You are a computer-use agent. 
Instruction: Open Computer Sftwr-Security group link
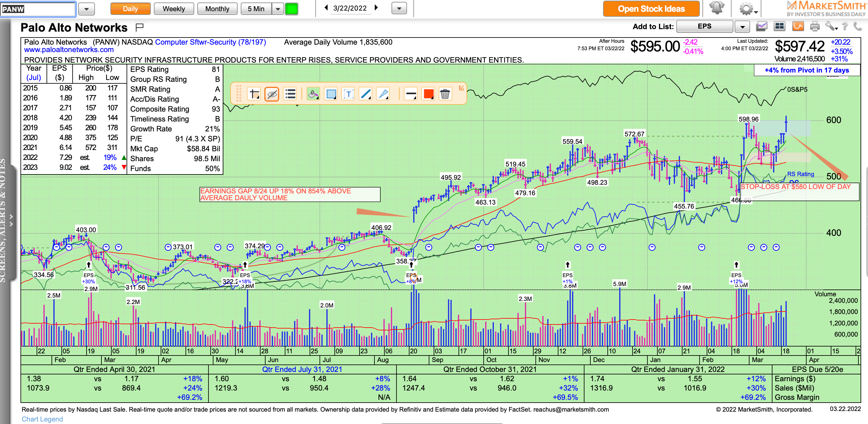tap(210, 42)
